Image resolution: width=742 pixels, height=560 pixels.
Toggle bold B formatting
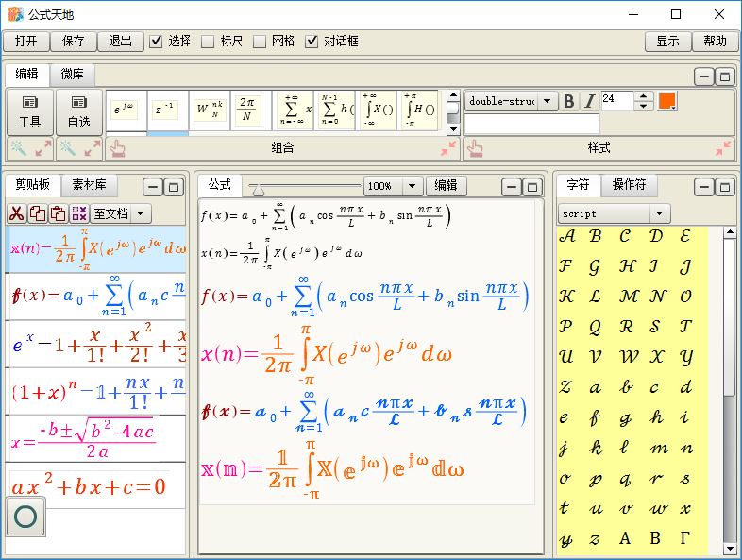tap(569, 101)
